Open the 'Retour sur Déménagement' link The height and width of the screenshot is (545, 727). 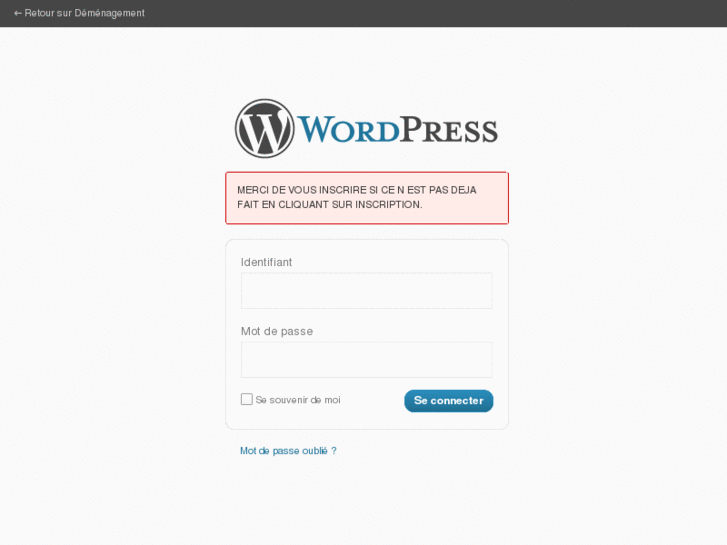[79, 13]
